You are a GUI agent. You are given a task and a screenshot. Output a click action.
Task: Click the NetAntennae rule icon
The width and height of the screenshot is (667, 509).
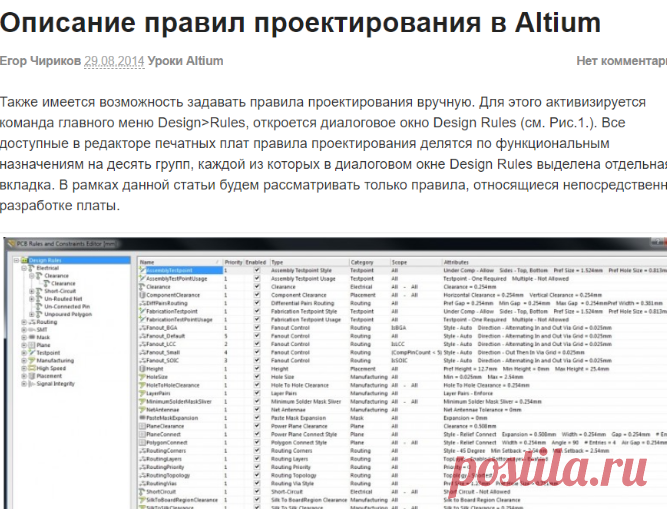[143, 409]
